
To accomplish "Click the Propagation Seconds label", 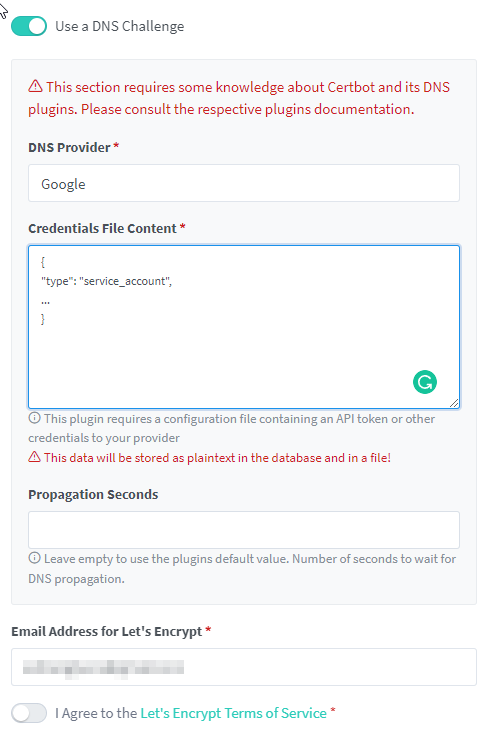I will pos(93,495).
